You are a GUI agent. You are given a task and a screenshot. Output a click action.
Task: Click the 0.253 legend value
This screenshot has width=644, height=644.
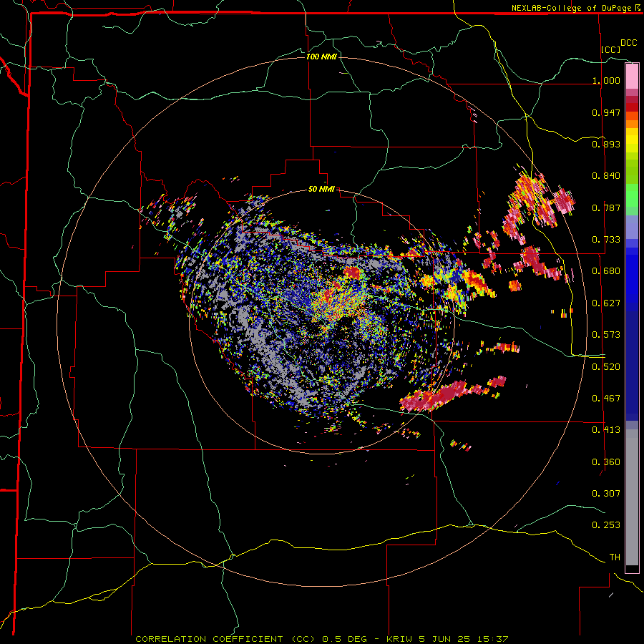tap(606, 525)
